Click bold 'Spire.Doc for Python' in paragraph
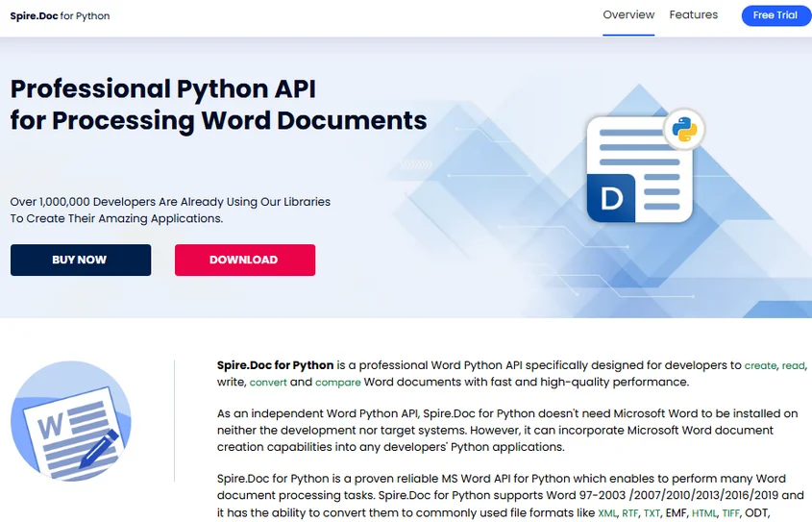 click(275, 365)
